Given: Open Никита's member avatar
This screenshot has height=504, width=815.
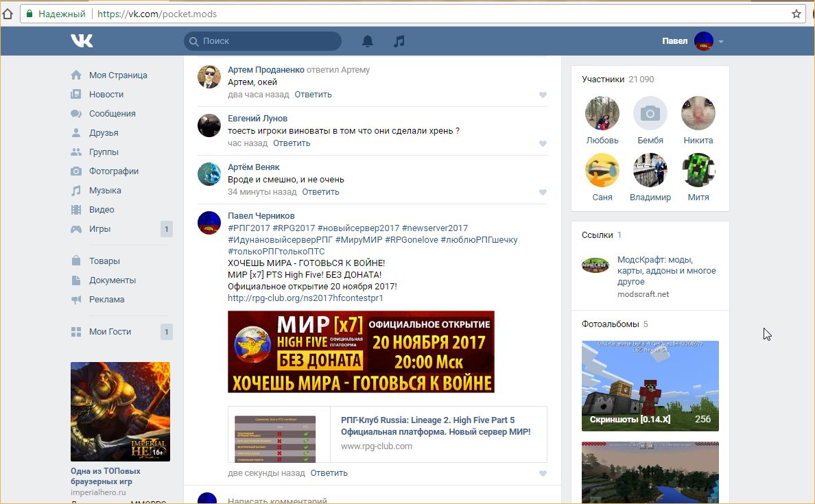Looking at the screenshot, I should pyautogui.click(x=698, y=113).
